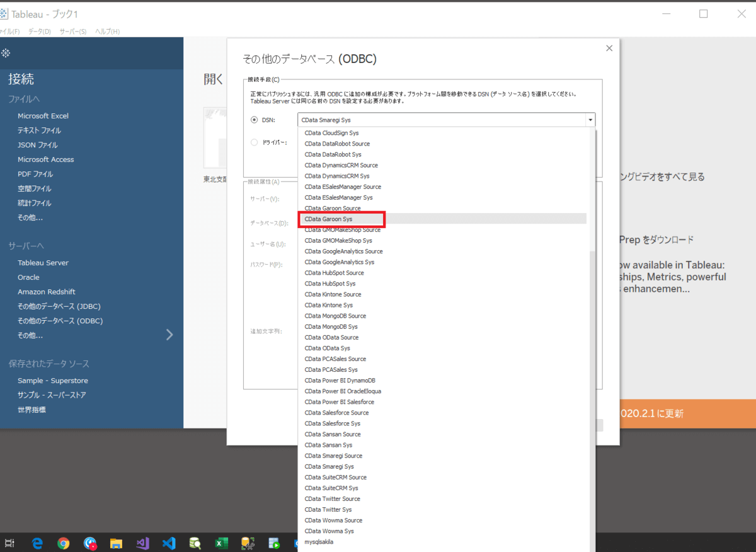Collapse the DSN dropdown using its arrow
Screen dimensions: 756x552
[590, 120]
